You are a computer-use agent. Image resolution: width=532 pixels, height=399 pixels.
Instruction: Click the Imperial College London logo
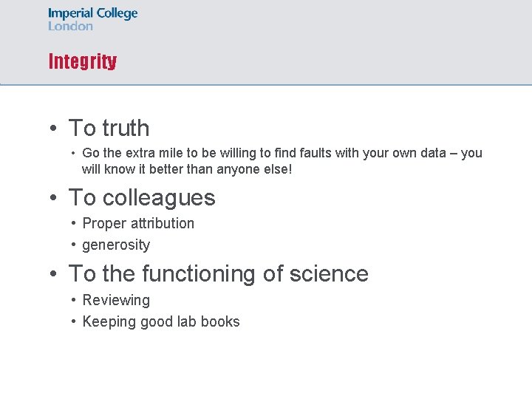(x=92, y=19)
